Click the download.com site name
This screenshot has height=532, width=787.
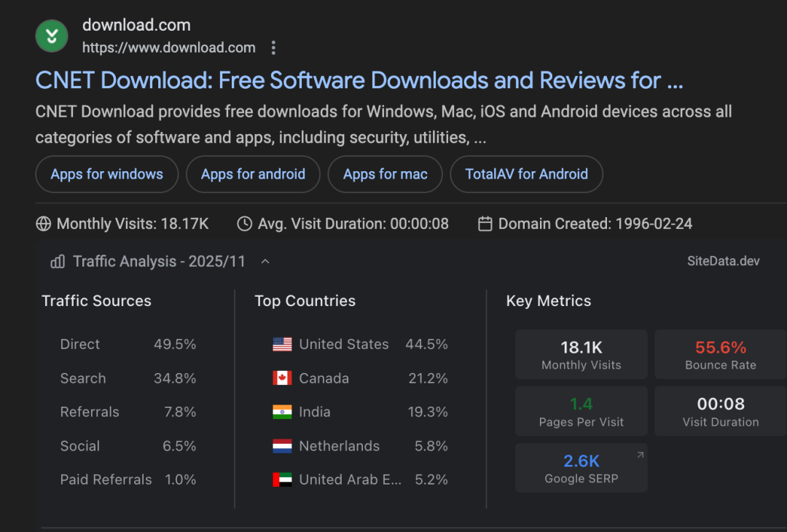pyautogui.click(x=136, y=25)
